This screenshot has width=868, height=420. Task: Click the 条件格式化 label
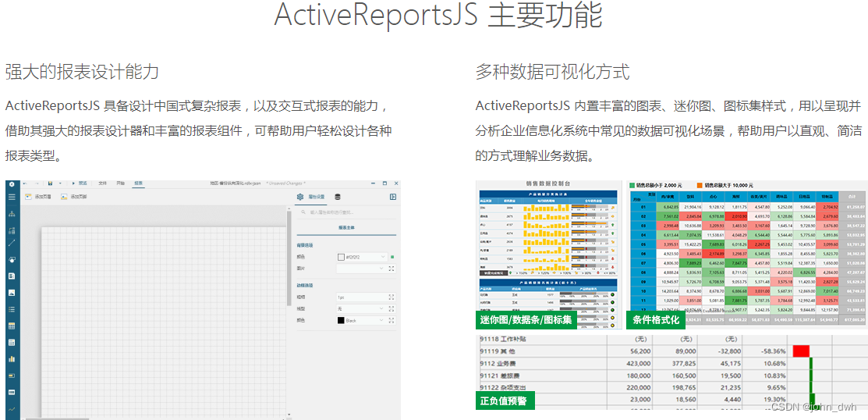point(655,320)
